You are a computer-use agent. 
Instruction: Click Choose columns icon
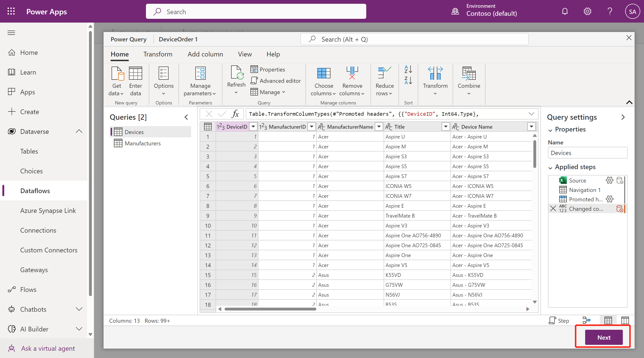tap(323, 74)
